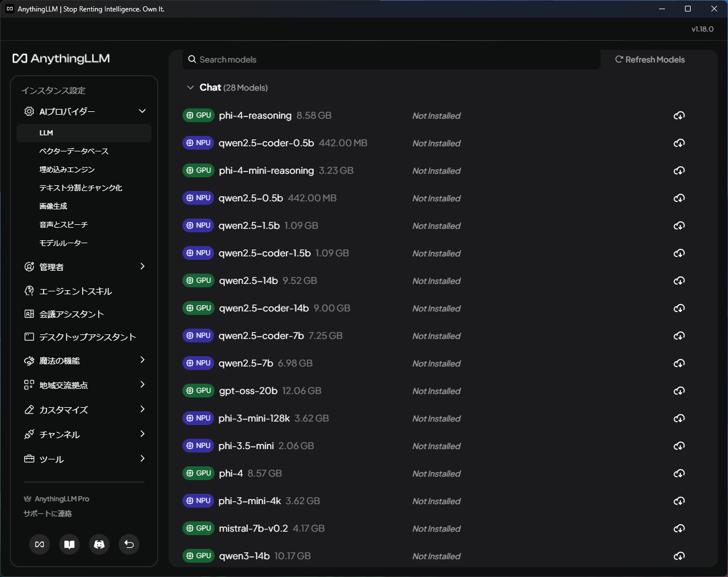Collapse the Chat (28 Models) section

190,88
